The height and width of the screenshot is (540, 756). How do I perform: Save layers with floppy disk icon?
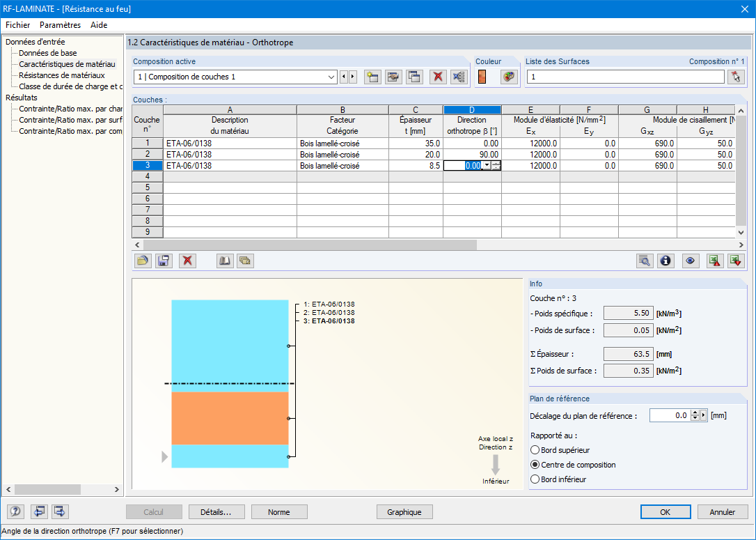pos(164,261)
